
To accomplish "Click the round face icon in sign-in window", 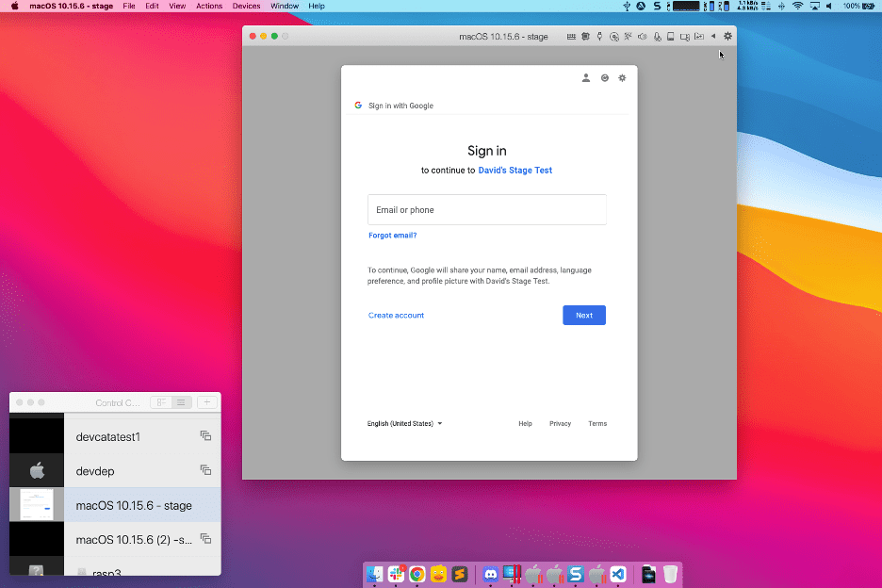I will coord(605,78).
